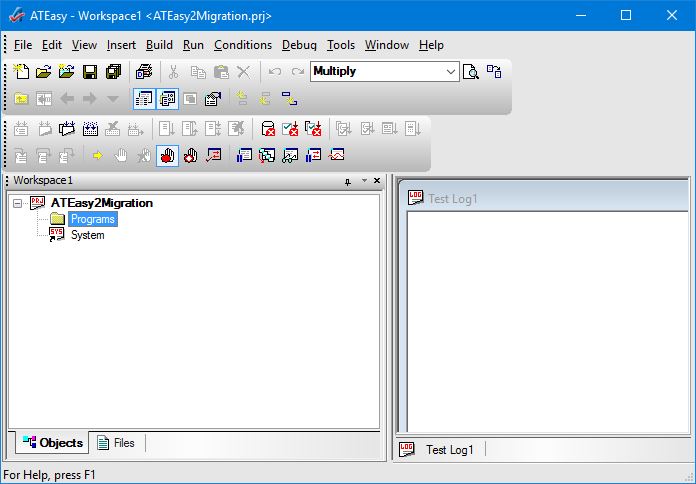Click the Copy icon in toolbar
The image size is (696, 484).
point(198,71)
